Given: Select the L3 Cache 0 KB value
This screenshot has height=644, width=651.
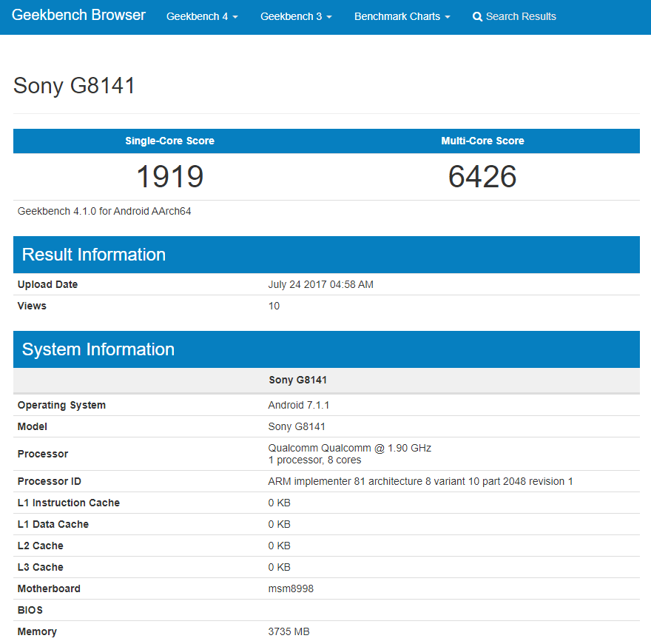Looking at the screenshot, I should [279, 568].
